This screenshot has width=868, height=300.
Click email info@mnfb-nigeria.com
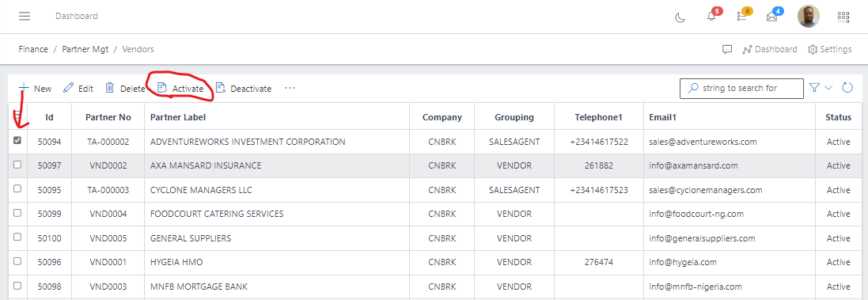pyautogui.click(x=695, y=287)
